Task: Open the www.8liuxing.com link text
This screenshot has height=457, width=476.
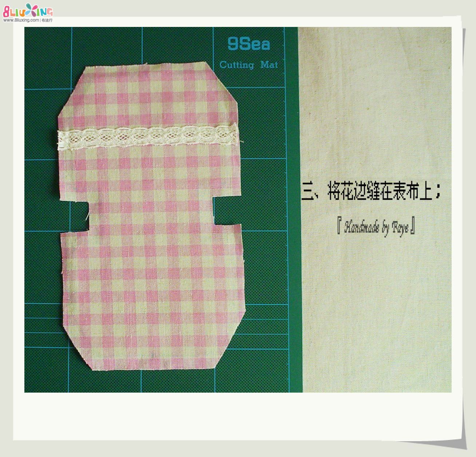Action: [x=21, y=20]
